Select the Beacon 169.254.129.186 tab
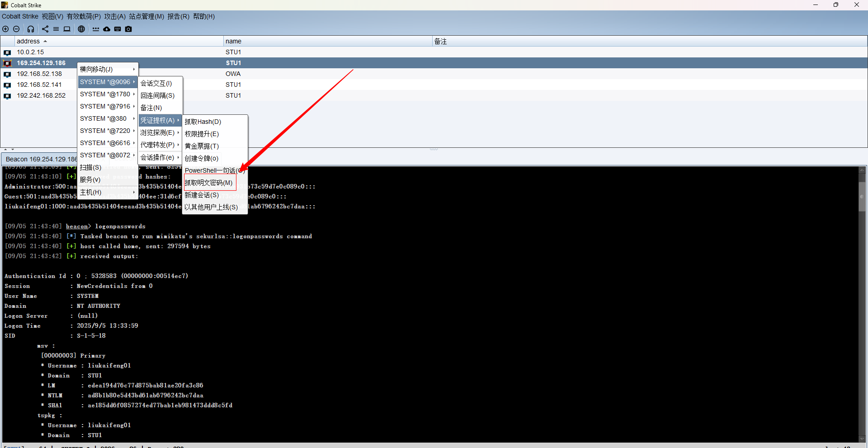The height and width of the screenshot is (448, 868). pyautogui.click(x=41, y=159)
